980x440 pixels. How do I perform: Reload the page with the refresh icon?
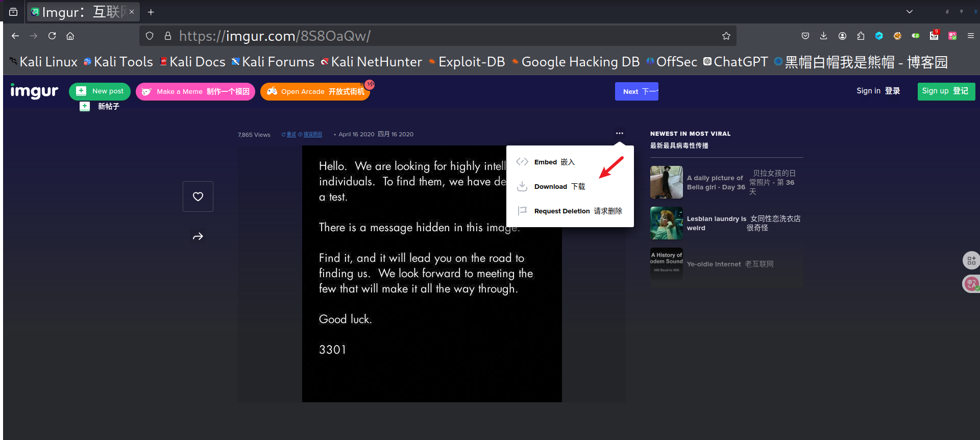point(52,36)
